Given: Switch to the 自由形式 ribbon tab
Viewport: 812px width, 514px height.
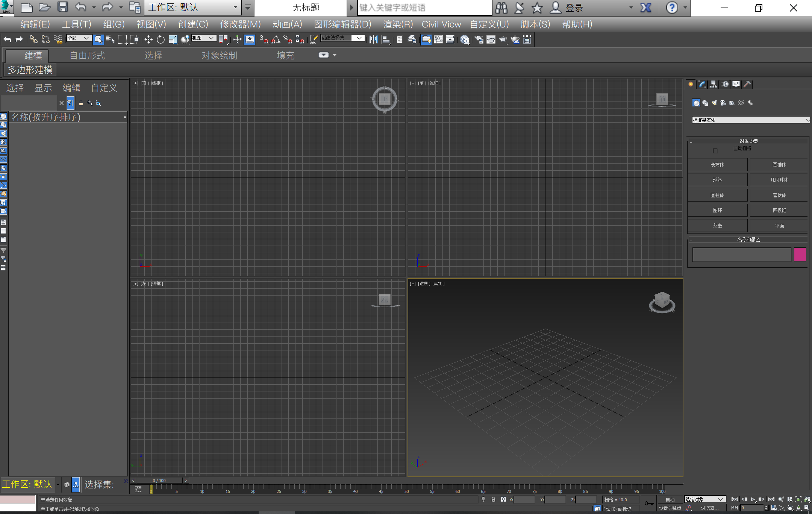Looking at the screenshot, I should pos(87,56).
